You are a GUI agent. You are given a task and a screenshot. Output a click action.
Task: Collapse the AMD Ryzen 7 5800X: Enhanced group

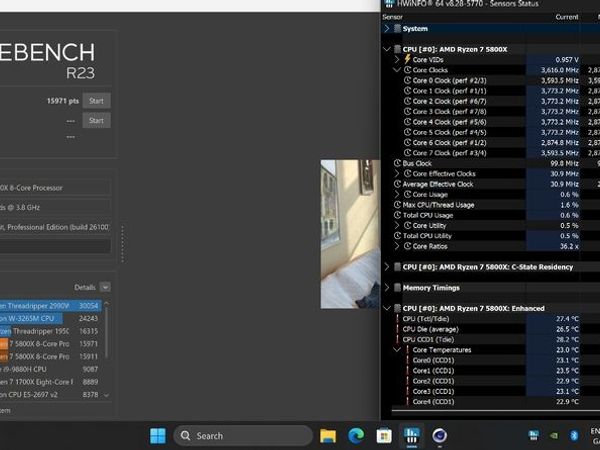pyautogui.click(x=387, y=308)
